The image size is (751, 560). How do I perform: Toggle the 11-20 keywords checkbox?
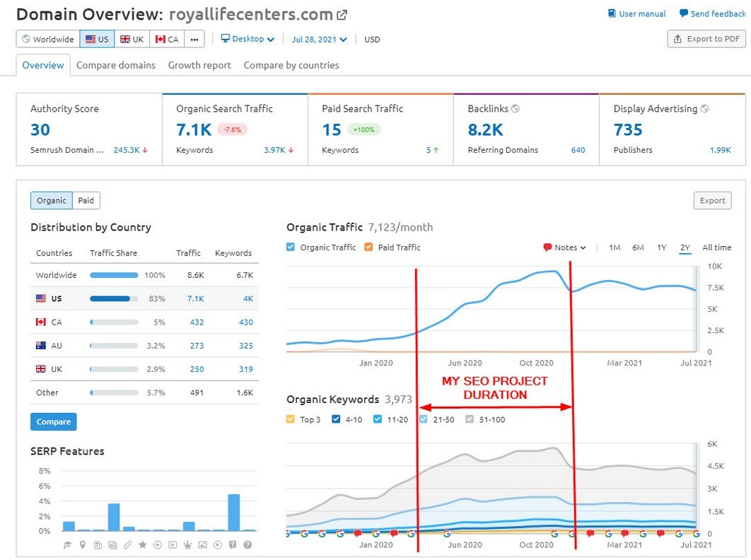pos(378,419)
